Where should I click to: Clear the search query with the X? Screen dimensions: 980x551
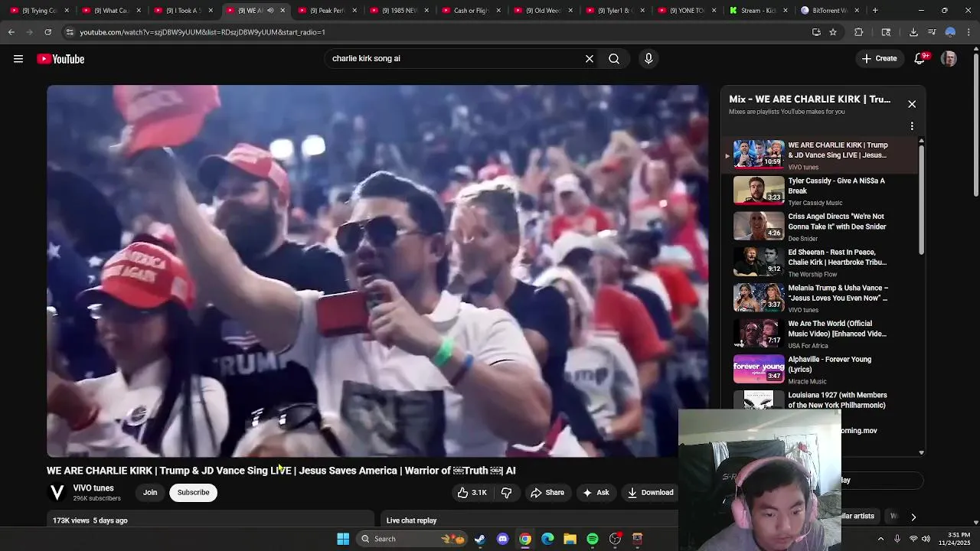[590, 59]
